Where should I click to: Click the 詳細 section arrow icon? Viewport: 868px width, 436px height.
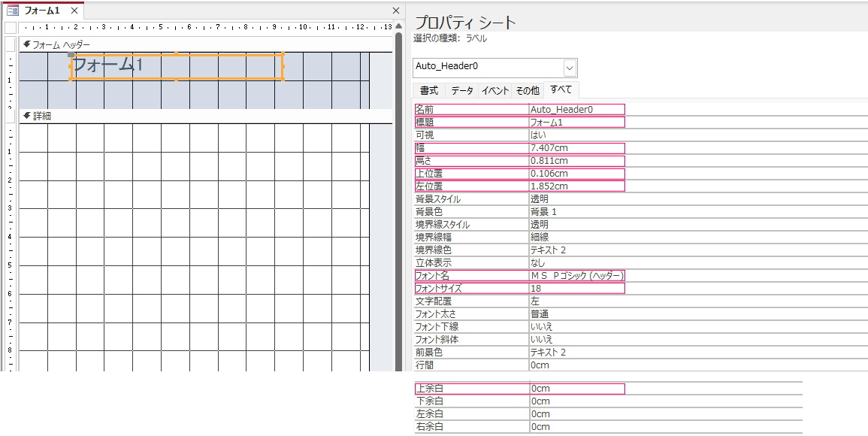click(26, 116)
